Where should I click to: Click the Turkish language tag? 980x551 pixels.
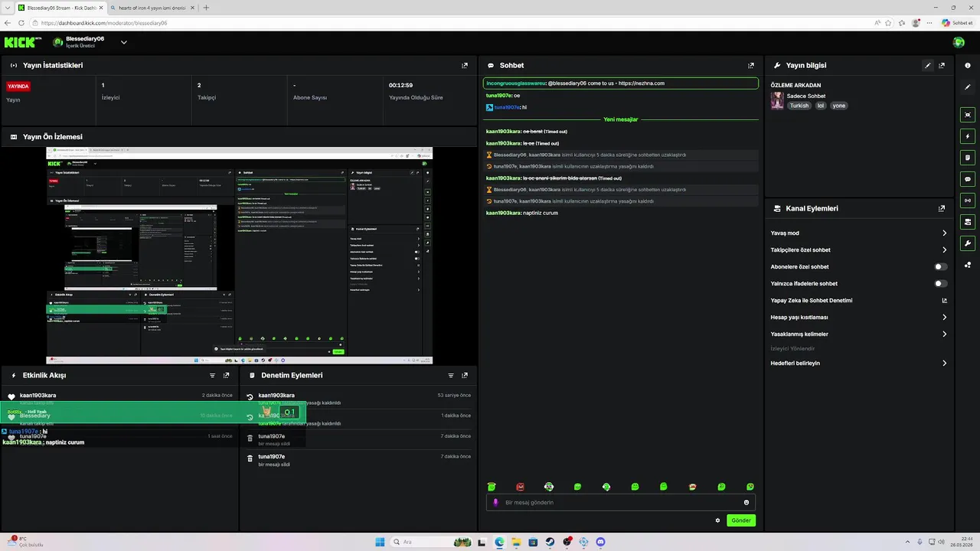click(x=799, y=106)
